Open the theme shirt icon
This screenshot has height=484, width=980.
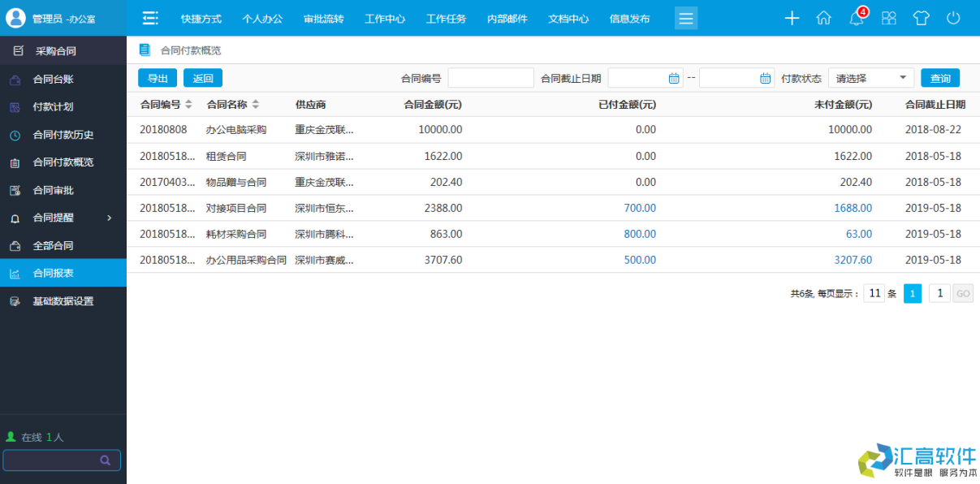921,17
